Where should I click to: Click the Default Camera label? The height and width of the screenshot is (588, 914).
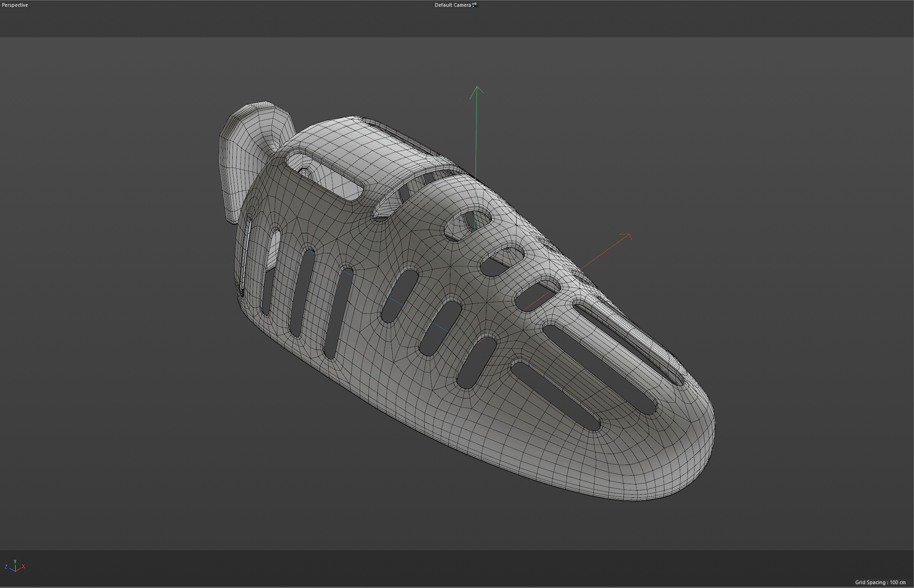(452, 5)
